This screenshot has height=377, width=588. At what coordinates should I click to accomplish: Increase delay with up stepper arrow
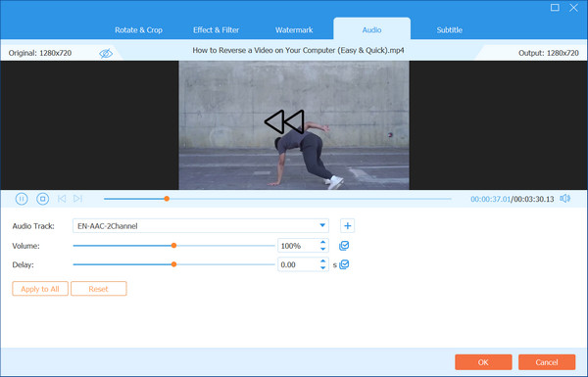tap(322, 261)
